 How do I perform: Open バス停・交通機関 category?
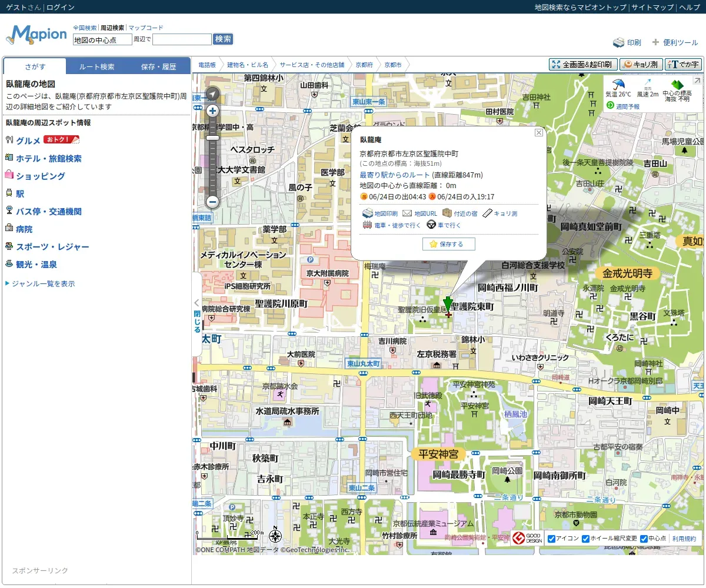[x=49, y=211]
